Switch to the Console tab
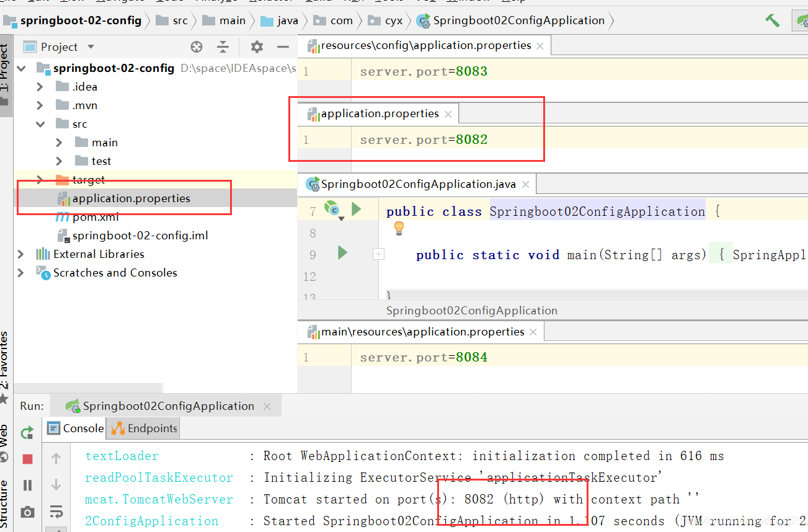Viewport: 808px width, 532px height. pos(76,428)
